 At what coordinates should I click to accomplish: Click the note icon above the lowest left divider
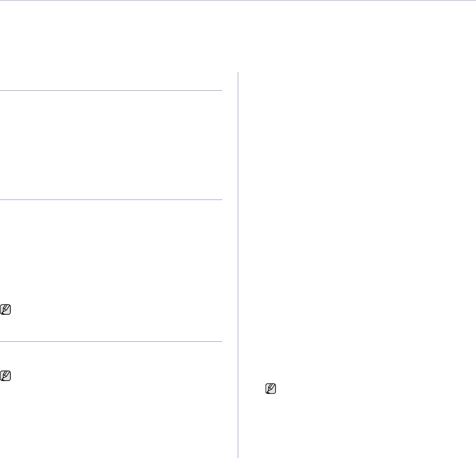point(6,310)
